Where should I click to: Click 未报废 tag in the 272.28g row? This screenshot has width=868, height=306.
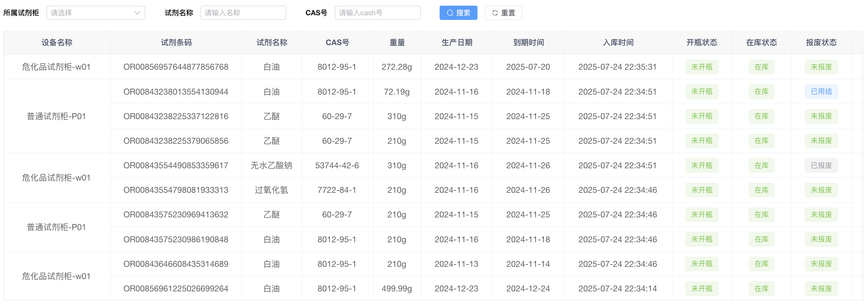(821, 67)
